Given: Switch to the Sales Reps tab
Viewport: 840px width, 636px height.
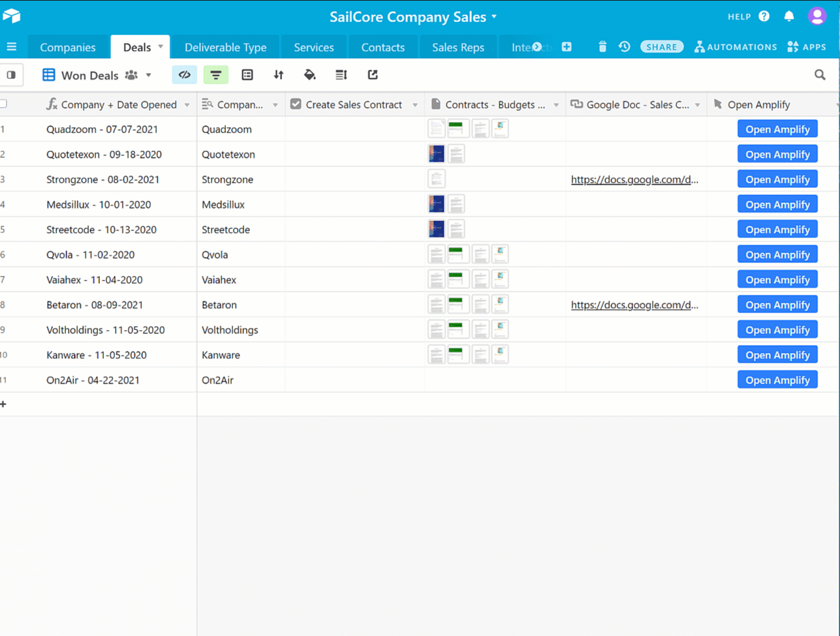Looking at the screenshot, I should pos(458,47).
